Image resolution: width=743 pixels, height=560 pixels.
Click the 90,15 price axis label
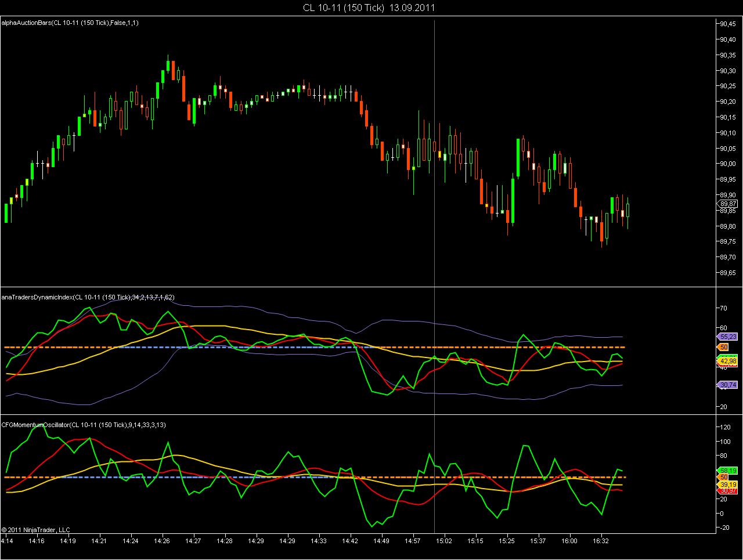(728, 117)
